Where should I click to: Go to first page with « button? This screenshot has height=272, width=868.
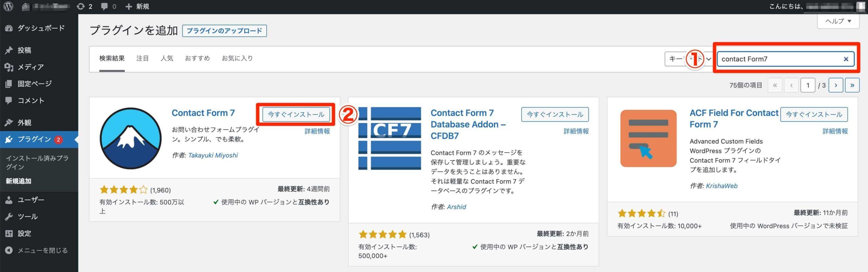[x=775, y=85]
